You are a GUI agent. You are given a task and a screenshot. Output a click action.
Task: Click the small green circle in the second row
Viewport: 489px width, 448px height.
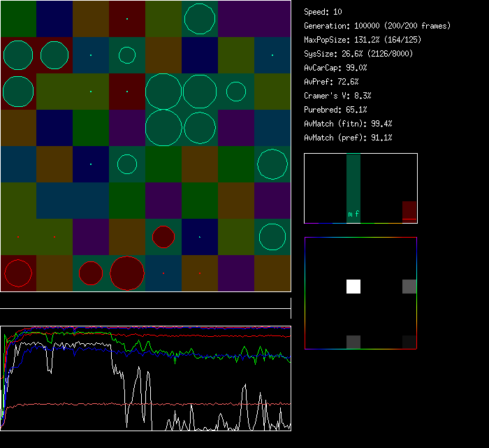pos(126,55)
